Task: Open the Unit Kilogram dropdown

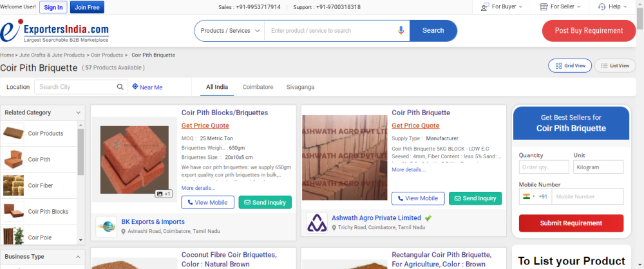Action: 598,167
